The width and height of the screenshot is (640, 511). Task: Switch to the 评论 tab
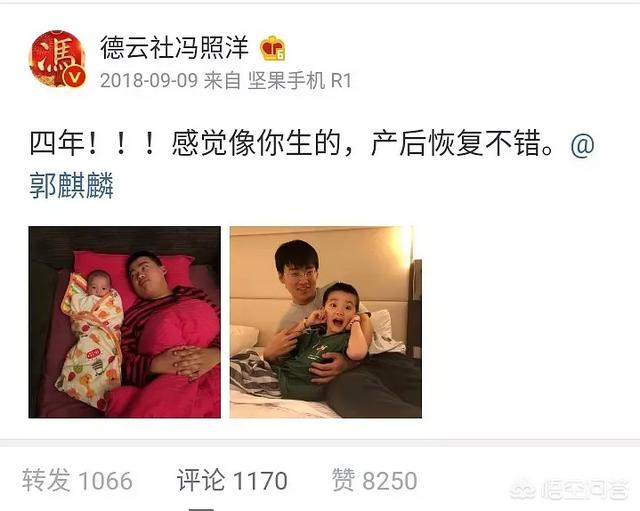pyautogui.click(x=232, y=480)
